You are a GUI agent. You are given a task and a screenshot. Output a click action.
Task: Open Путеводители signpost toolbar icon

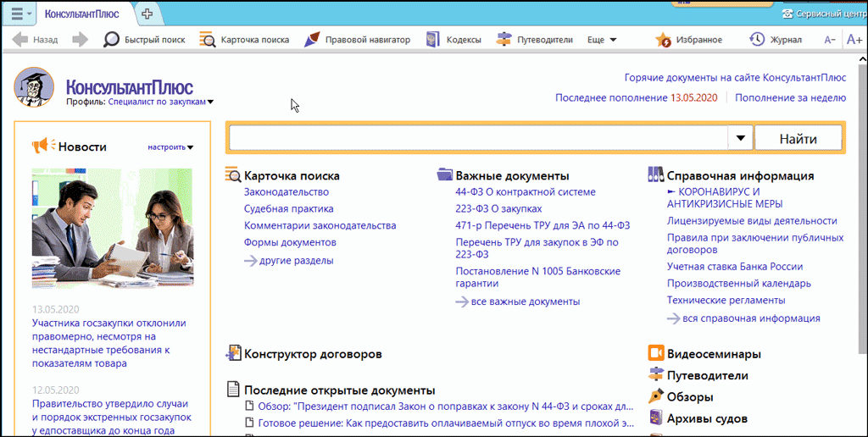[504, 40]
